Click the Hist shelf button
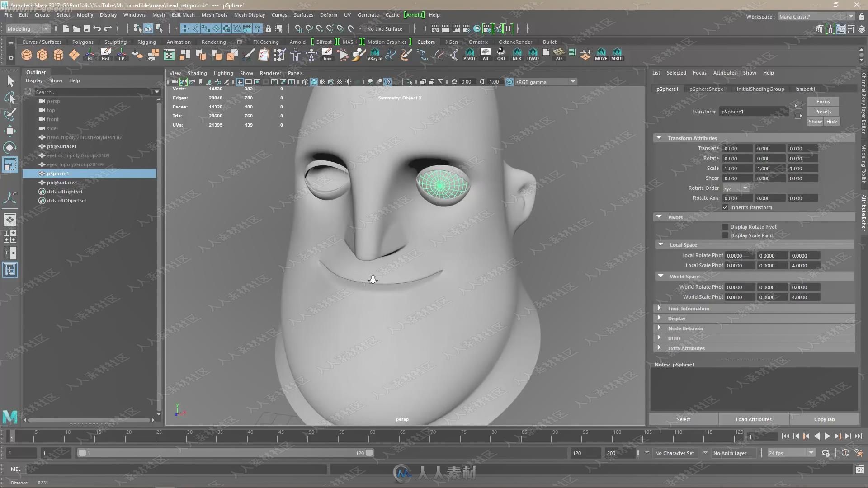Image resolution: width=868 pixels, height=488 pixels. point(106,55)
